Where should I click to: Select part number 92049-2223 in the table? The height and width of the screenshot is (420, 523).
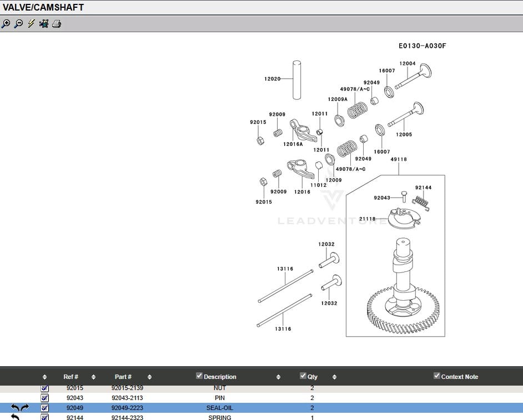point(127,408)
